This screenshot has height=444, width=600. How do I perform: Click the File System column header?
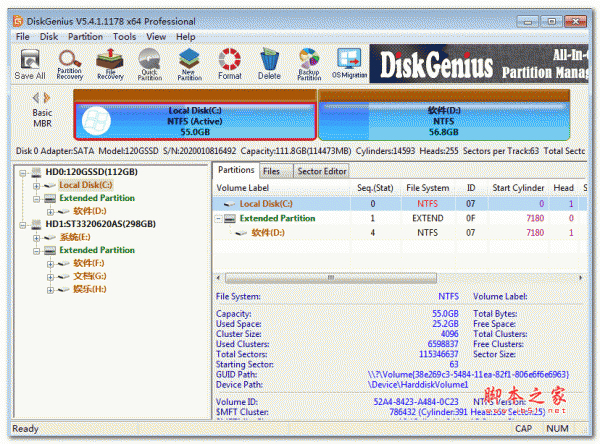point(429,187)
